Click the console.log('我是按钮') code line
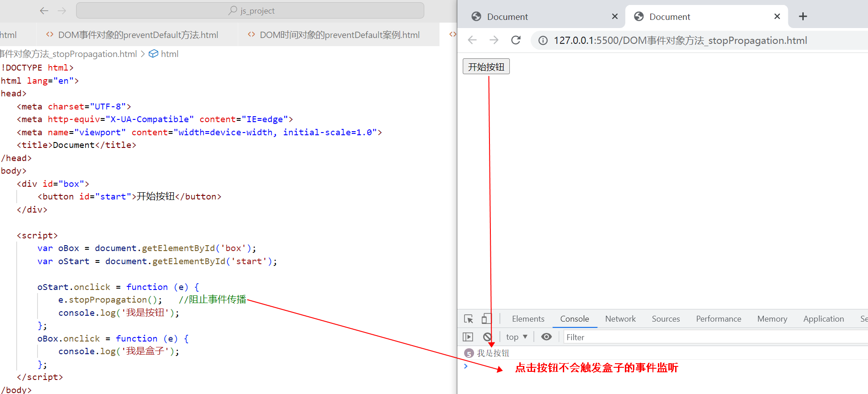 [x=119, y=313]
